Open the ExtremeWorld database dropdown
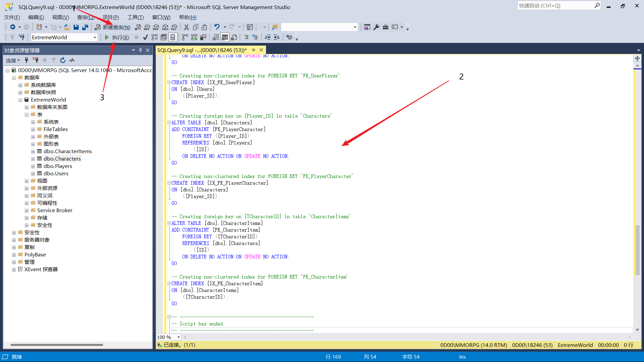 point(95,37)
